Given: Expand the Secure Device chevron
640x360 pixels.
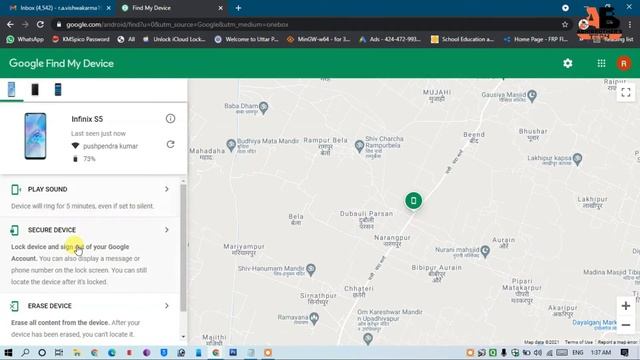Looking at the screenshot, I should point(167,230).
